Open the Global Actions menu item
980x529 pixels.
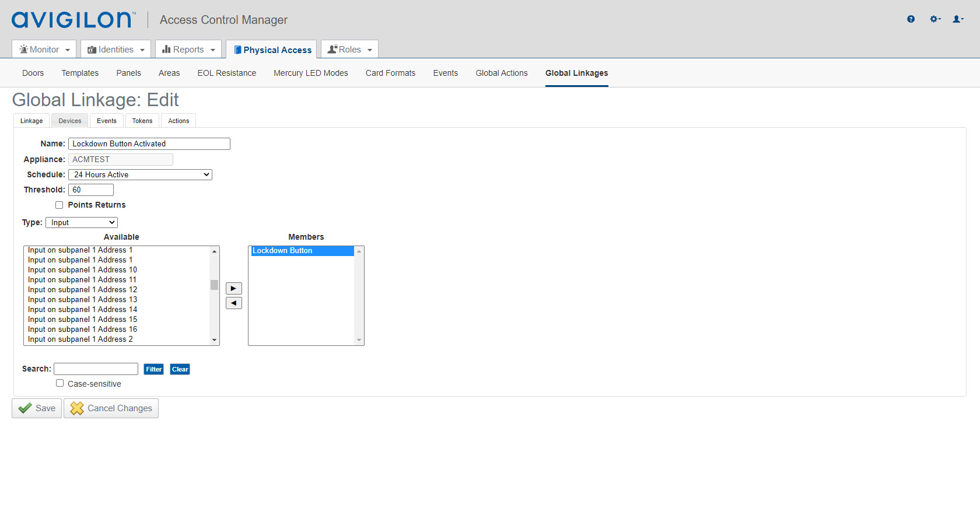[x=501, y=73]
